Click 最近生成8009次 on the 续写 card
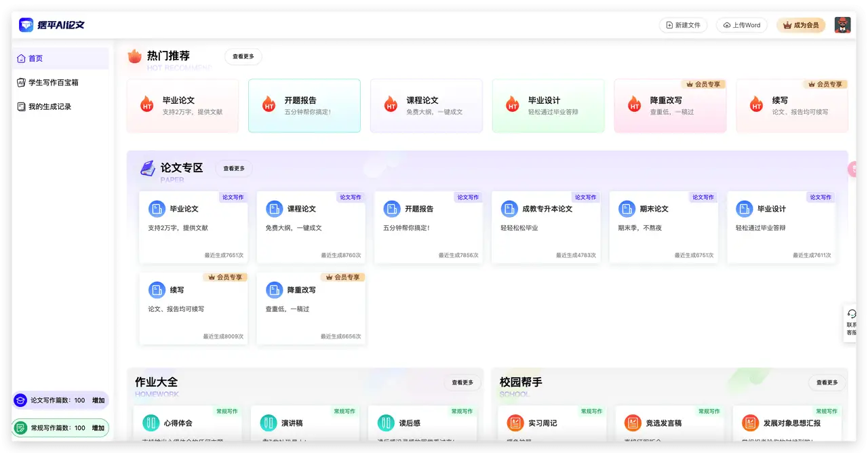Viewport: 868px width, 453px height. (x=223, y=336)
